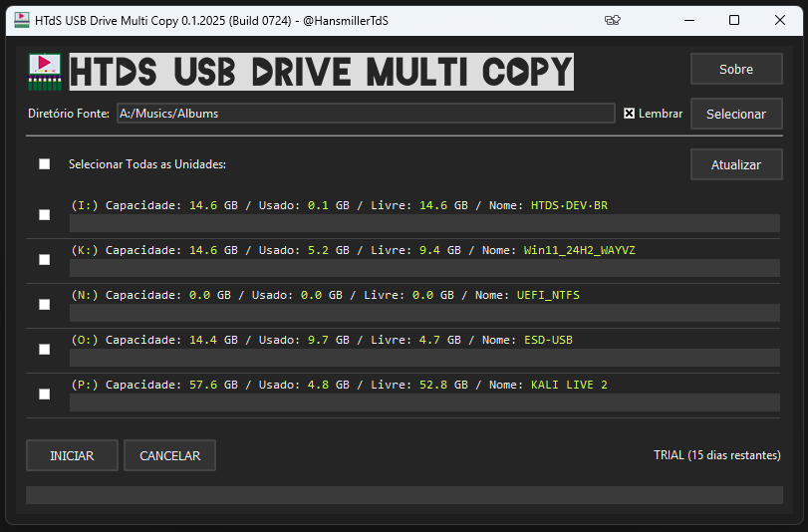Refresh drives with Atualizar button
Viewport: 808px width, 532px height.
[736, 164]
